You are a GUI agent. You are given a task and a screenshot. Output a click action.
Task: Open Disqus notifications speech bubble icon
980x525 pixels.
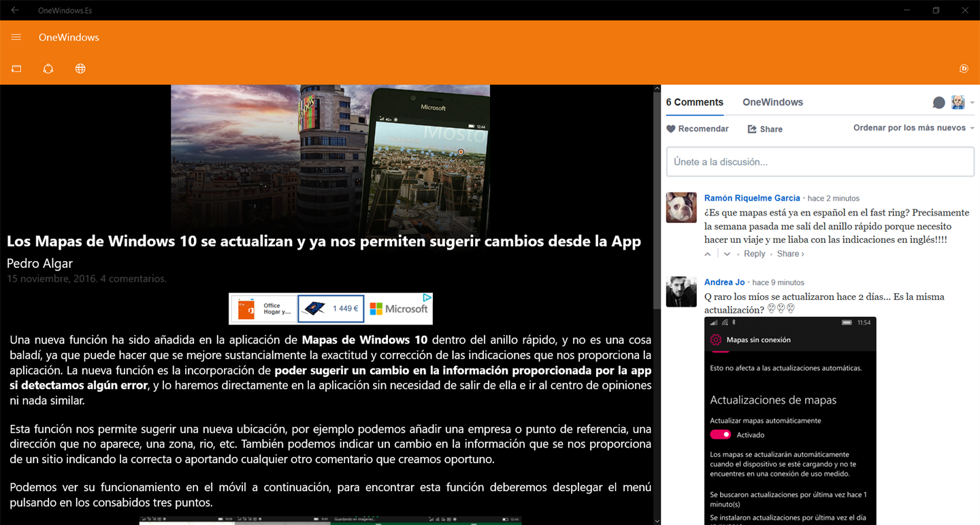939,103
